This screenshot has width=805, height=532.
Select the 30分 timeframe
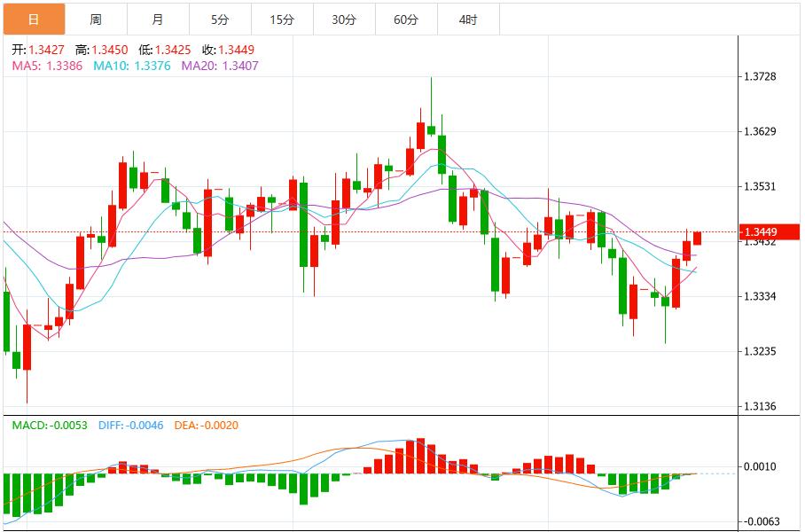(343, 17)
